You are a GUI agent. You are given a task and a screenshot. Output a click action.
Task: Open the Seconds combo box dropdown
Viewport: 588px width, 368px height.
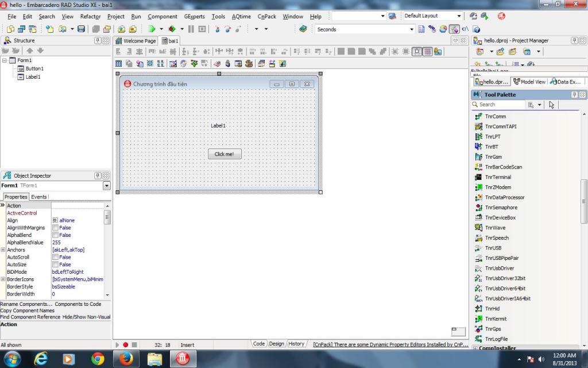[411, 29]
